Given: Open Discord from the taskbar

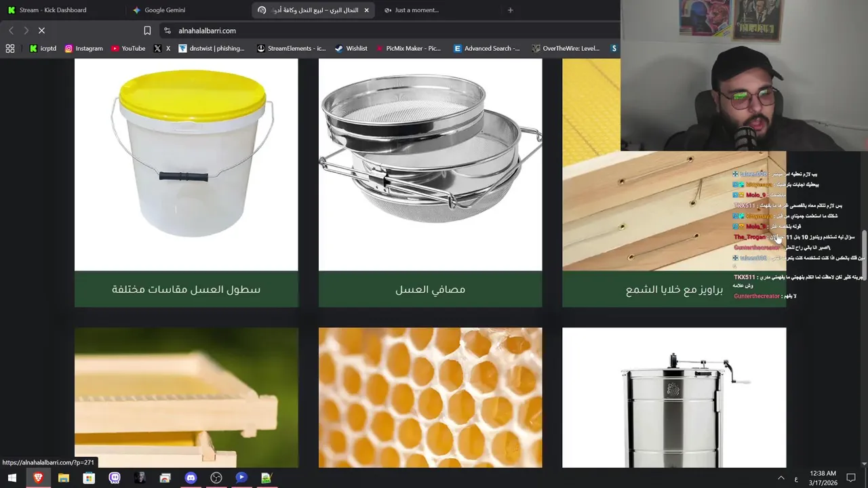Looking at the screenshot, I should pyautogui.click(x=191, y=478).
